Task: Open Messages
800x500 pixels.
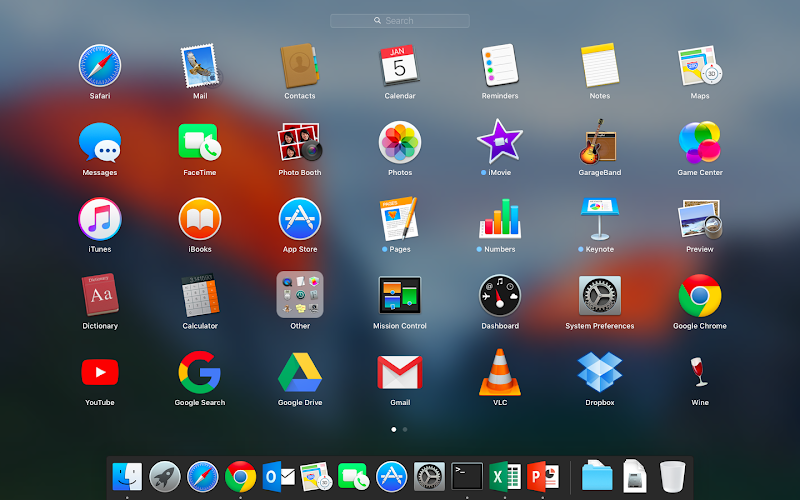Action: [x=99, y=142]
